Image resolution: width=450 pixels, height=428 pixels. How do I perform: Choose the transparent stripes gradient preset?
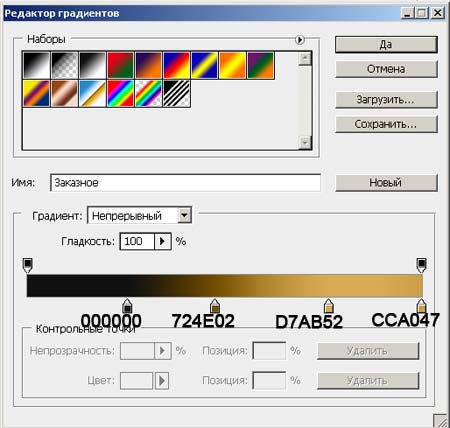click(177, 93)
